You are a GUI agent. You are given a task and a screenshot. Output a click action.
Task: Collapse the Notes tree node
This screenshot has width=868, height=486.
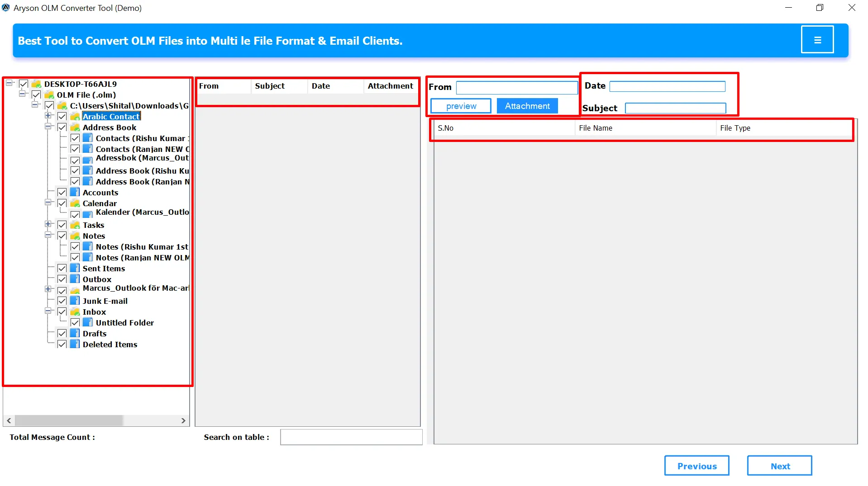(x=48, y=235)
